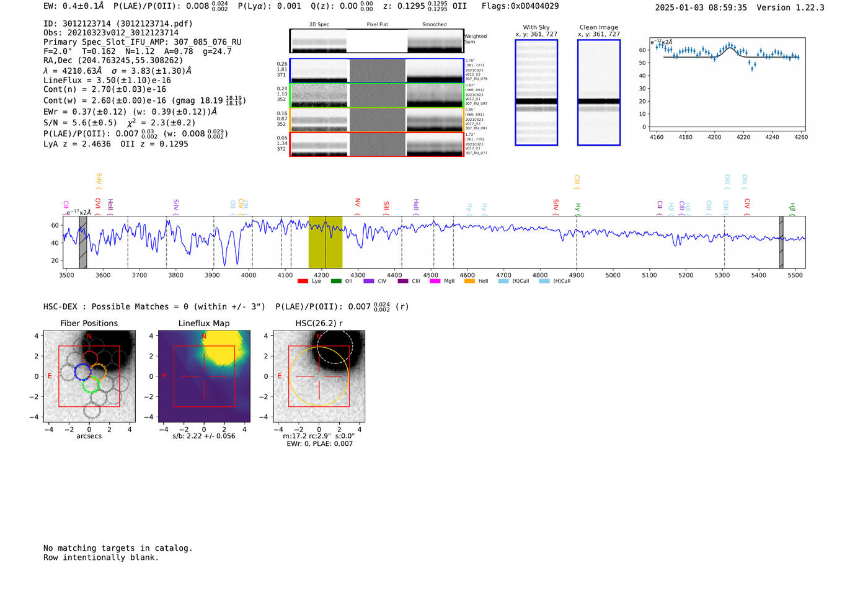Click the magenta MgII legend swatch
Image resolution: width=868 pixels, height=591 pixels.
435,282
